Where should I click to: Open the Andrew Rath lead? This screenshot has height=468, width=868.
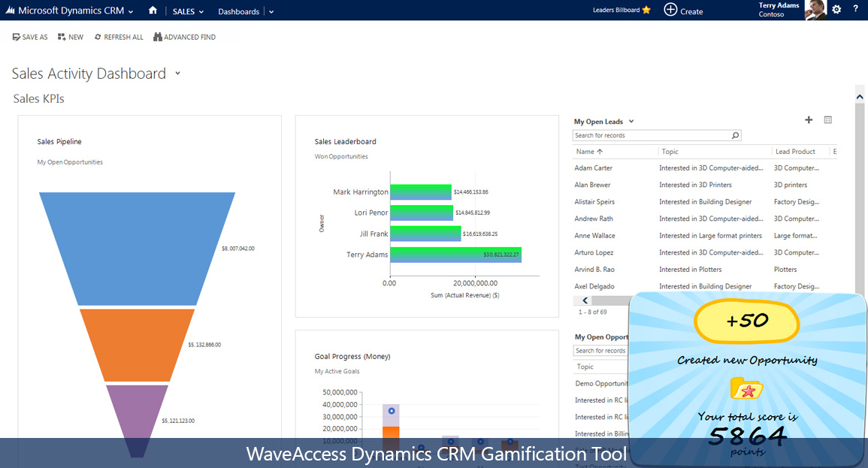594,219
